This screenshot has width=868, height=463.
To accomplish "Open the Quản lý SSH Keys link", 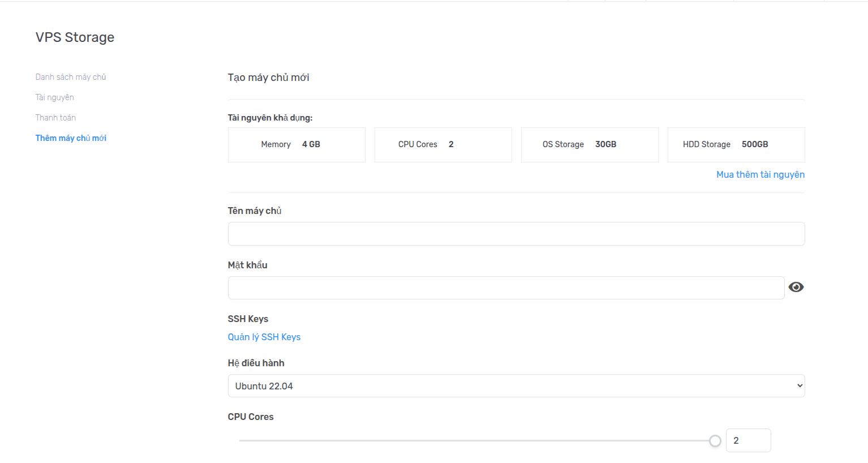I will pyautogui.click(x=264, y=337).
